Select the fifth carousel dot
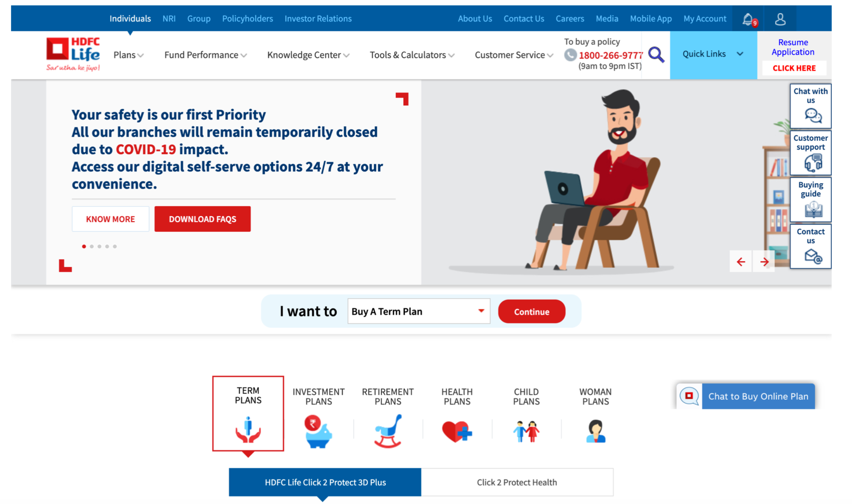Screen dimensions: 852x504 pyautogui.click(x=115, y=246)
